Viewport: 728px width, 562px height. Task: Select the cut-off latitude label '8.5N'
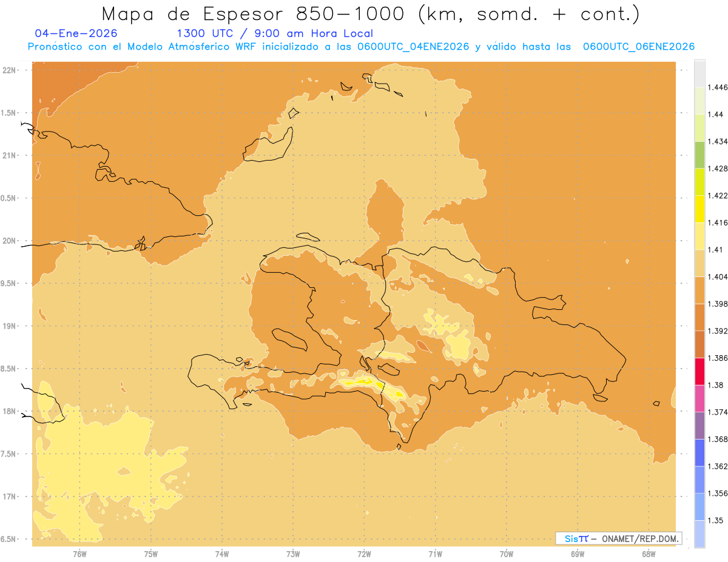(8, 369)
